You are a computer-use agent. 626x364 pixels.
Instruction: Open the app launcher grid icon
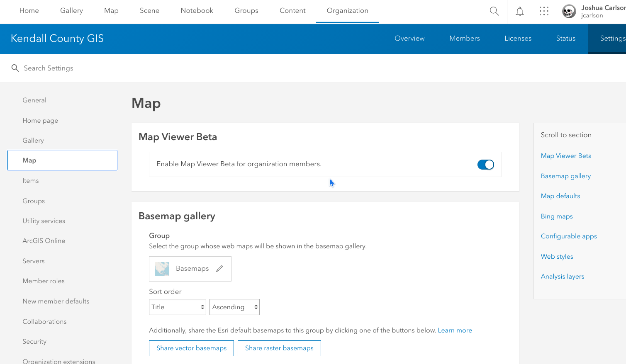[544, 11]
